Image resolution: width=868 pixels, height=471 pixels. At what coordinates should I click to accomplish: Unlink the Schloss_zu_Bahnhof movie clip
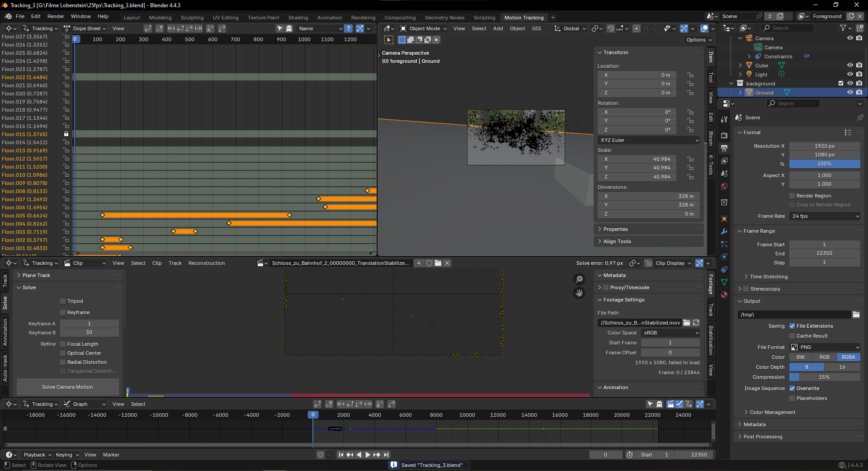click(x=447, y=263)
